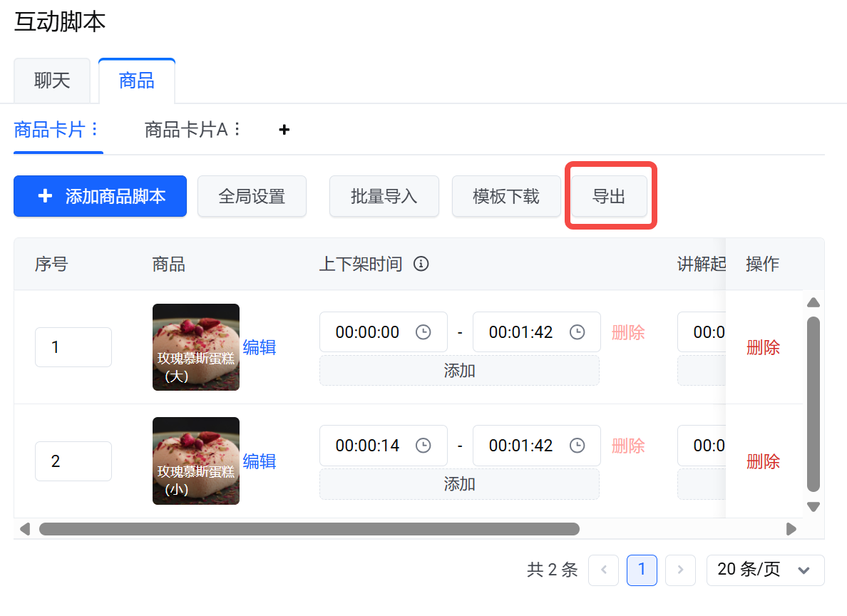
Task: Open the 00:01:42 end time picker in row 1
Action: tap(537, 332)
